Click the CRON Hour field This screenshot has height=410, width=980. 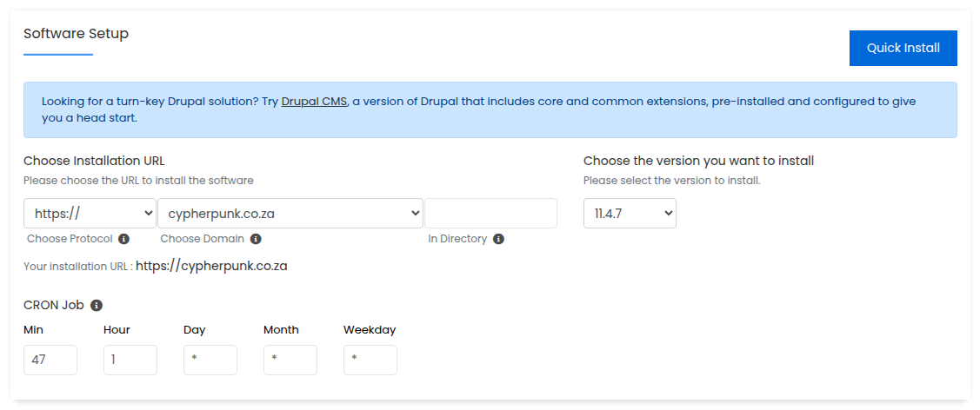tap(130, 360)
